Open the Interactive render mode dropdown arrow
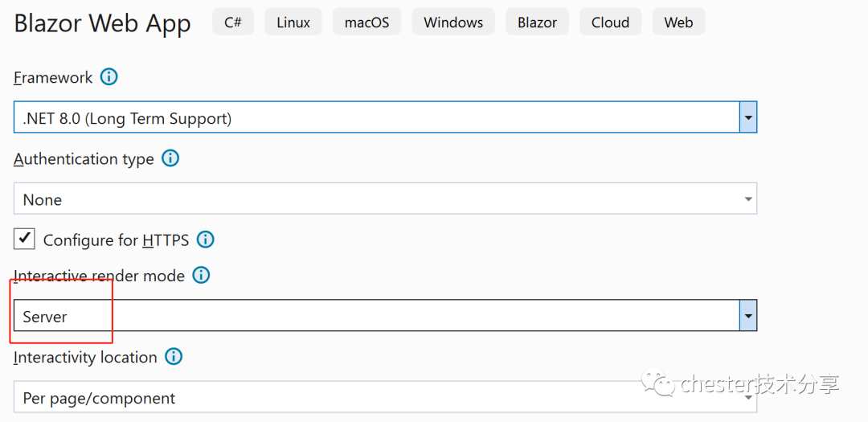 click(748, 316)
